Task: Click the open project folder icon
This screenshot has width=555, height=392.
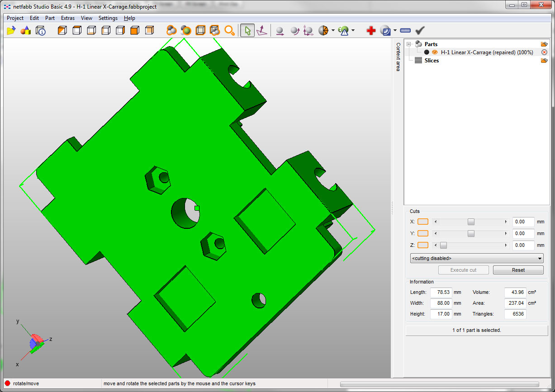Action: (11, 31)
